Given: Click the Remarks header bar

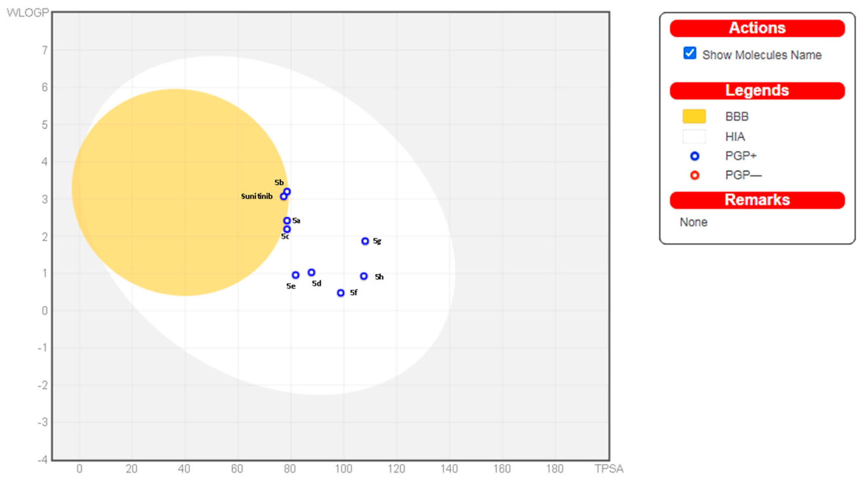Looking at the screenshot, I should click(757, 200).
